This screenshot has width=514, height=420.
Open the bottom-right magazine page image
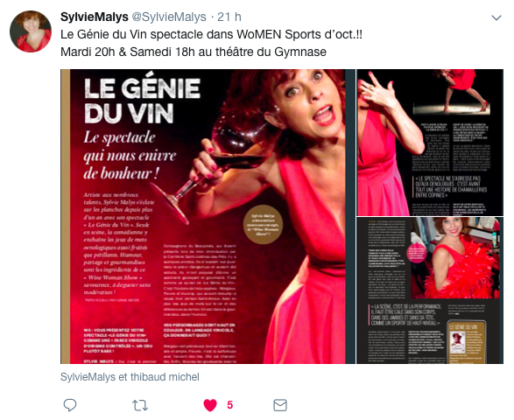click(430, 290)
